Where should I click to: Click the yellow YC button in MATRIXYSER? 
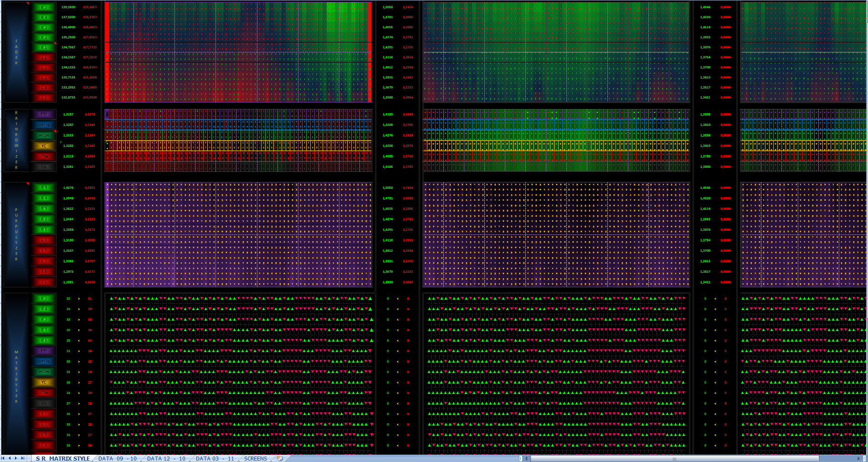44,383
